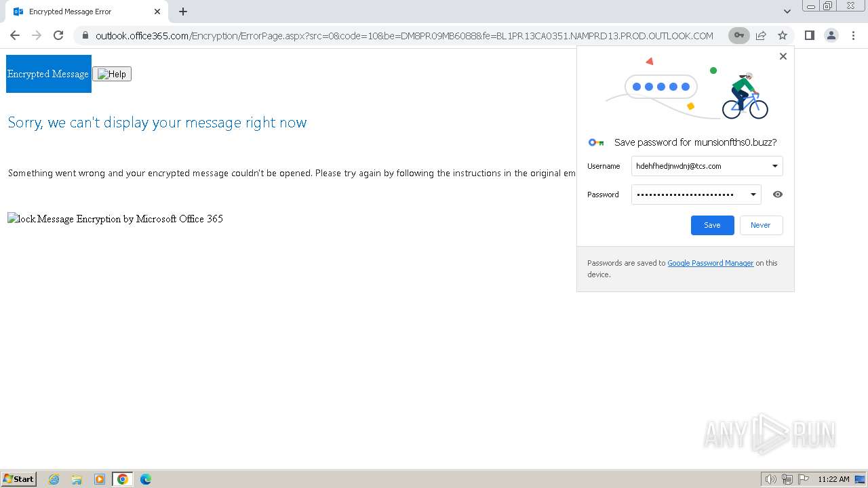Open Action Center flag icon
The image size is (868, 488).
point(804,479)
